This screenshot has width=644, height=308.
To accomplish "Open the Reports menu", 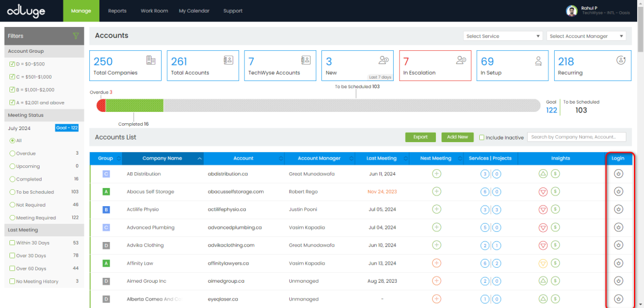I will pos(117,11).
